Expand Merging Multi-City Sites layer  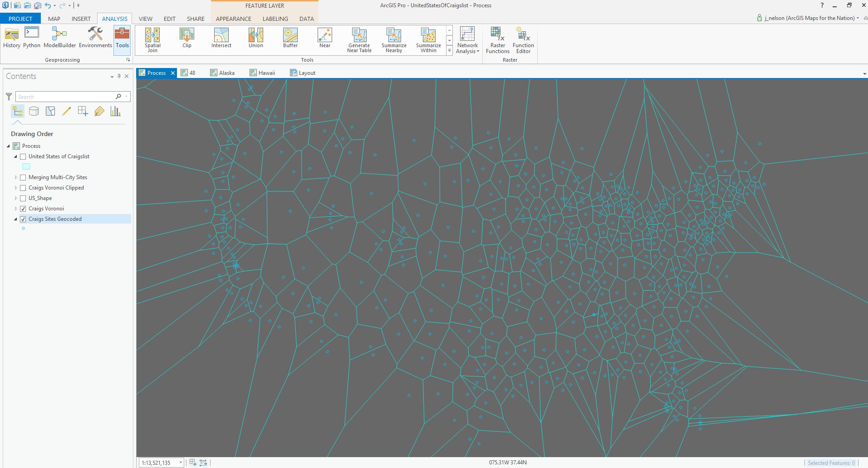[x=16, y=177]
